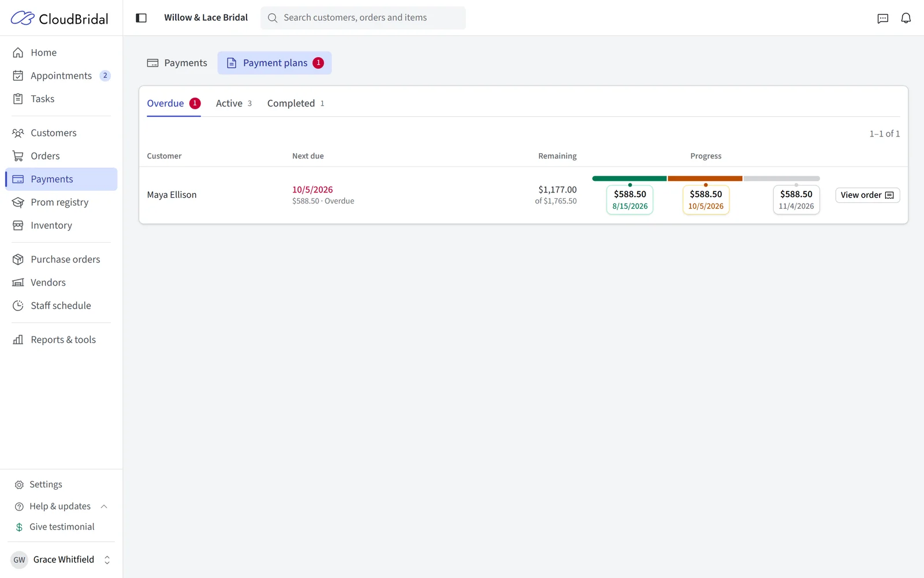Viewport: 924px width, 578px height.
Task: Open the notifications bell icon
Action: [x=906, y=18]
